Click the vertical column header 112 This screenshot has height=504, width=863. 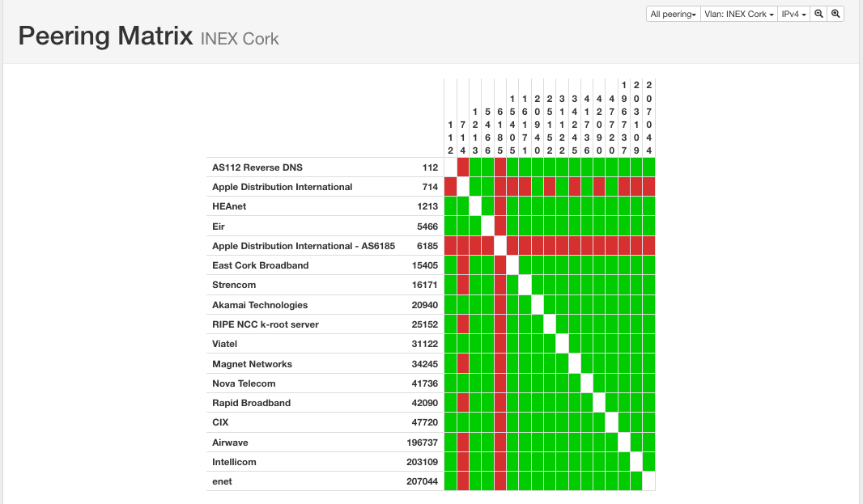pyautogui.click(x=450, y=138)
